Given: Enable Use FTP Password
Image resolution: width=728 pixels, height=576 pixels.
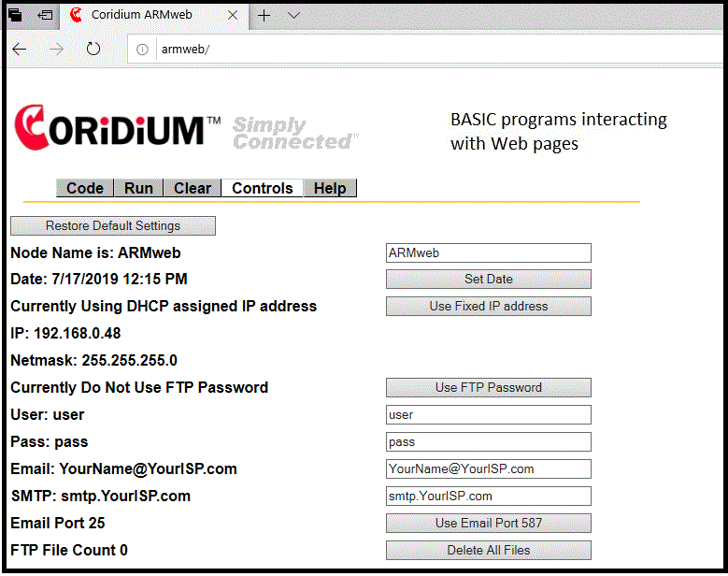Looking at the screenshot, I should click(x=488, y=387).
